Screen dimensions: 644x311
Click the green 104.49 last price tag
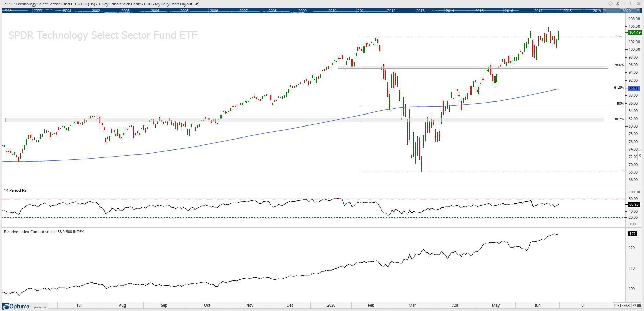tap(634, 32)
